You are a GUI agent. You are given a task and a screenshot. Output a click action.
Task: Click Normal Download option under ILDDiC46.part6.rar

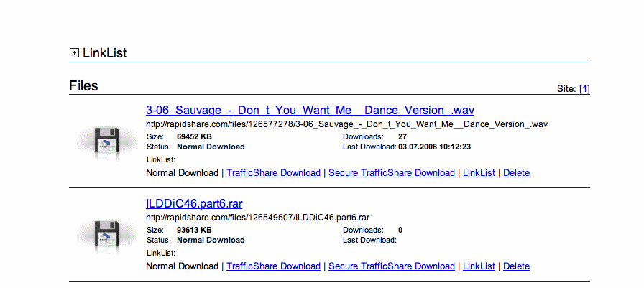point(182,266)
